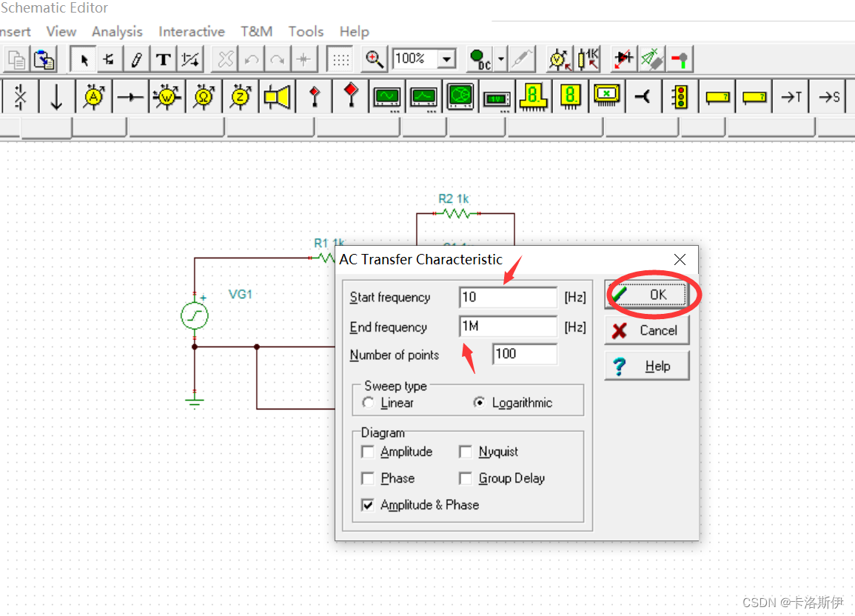Check the Phase diagram checkbox
855x616 pixels.
click(x=367, y=478)
